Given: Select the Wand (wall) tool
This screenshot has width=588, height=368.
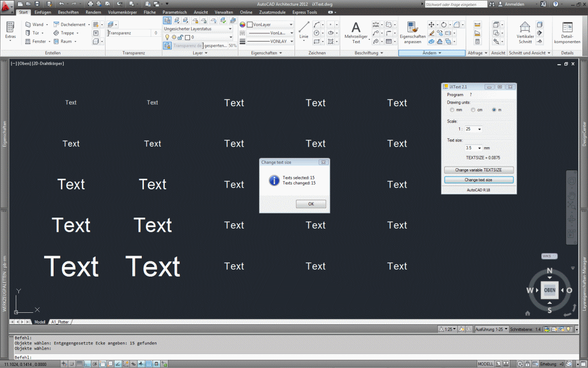Looking at the screenshot, I should [x=35, y=24].
